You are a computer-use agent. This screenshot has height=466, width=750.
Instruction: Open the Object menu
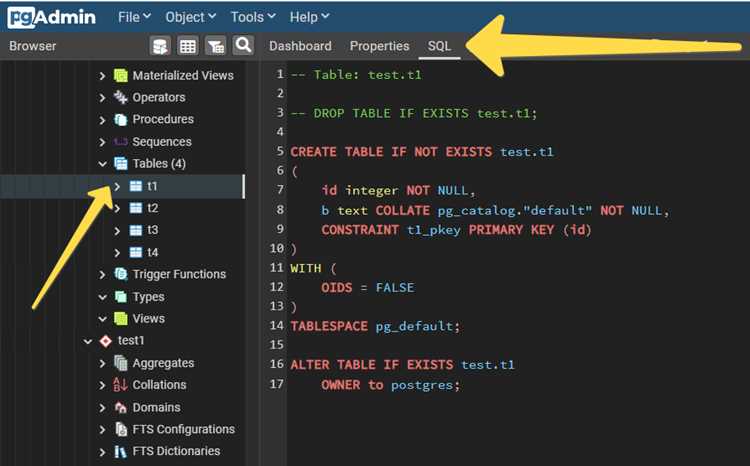190,17
